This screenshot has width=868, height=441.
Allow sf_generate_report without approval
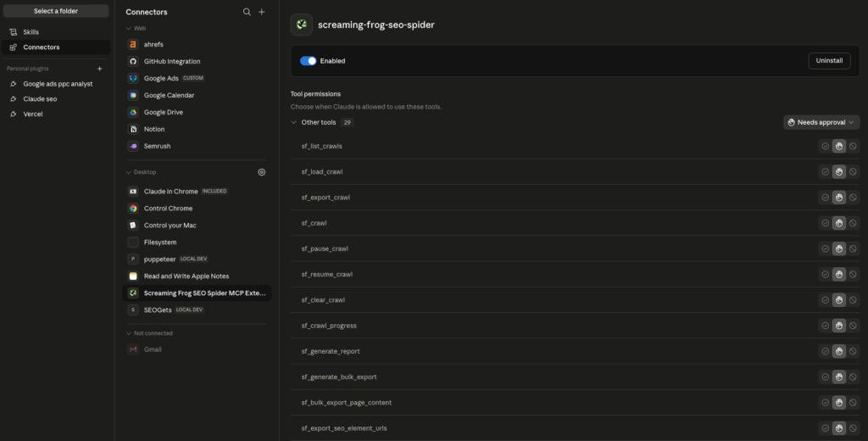(826, 351)
